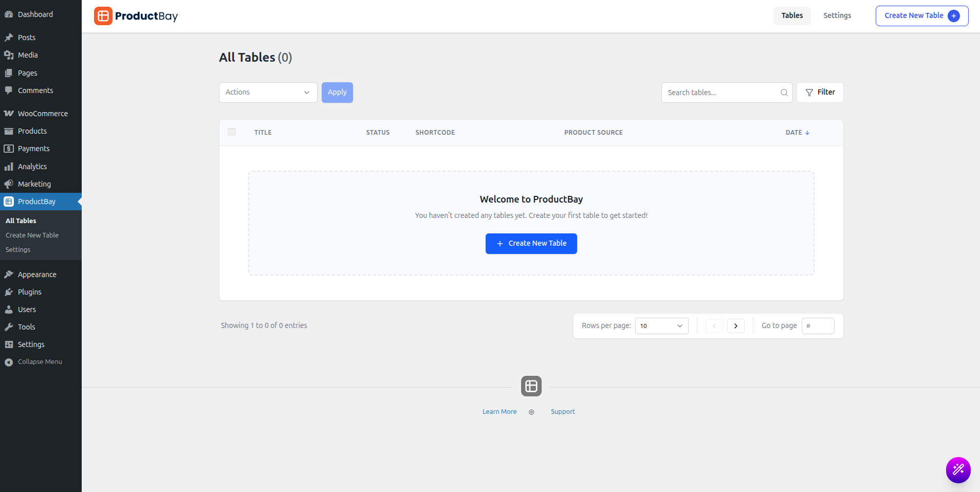The width and height of the screenshot is (980, 492).
Task: Click the Go to page number field
Action: point(818,325)
